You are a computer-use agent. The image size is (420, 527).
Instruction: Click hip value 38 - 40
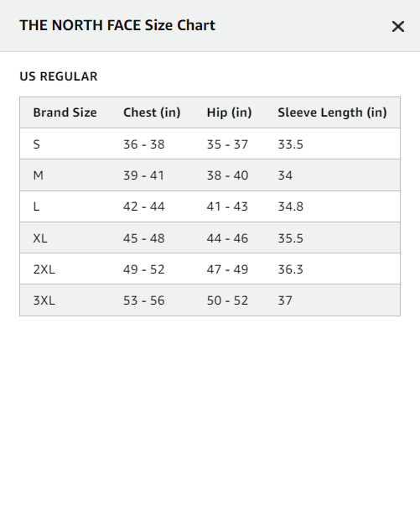(227, 175)
